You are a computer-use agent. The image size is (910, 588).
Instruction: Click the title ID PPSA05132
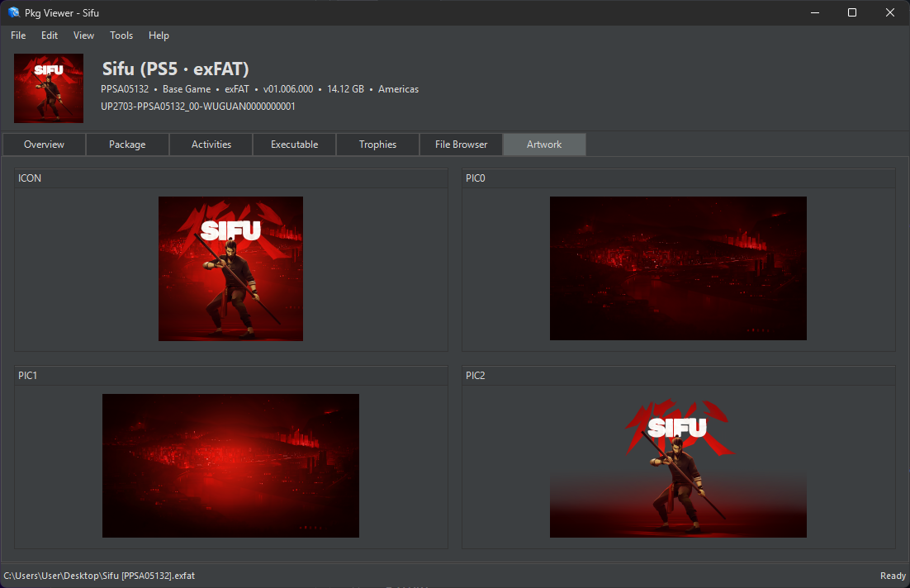(125, 89)
